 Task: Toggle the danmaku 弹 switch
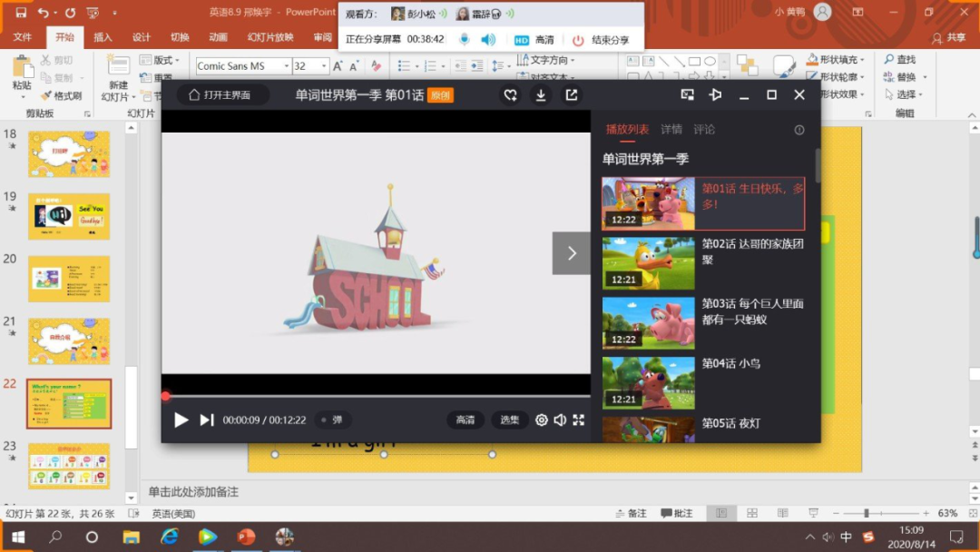332,420
